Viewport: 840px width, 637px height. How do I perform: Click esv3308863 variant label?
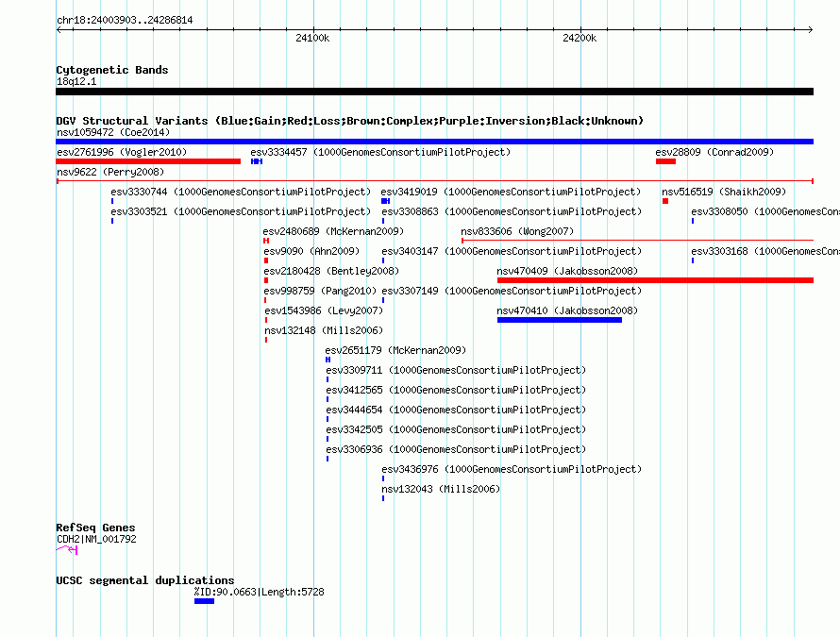point(512,211)
